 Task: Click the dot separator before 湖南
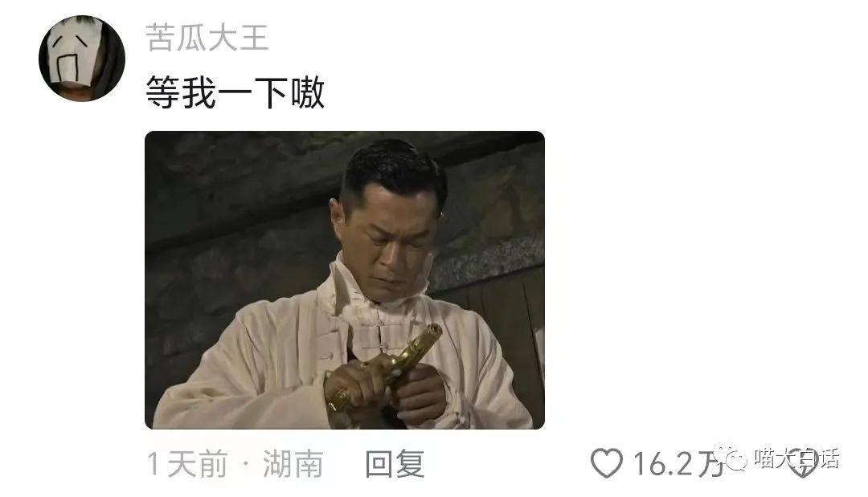point(245,464)
